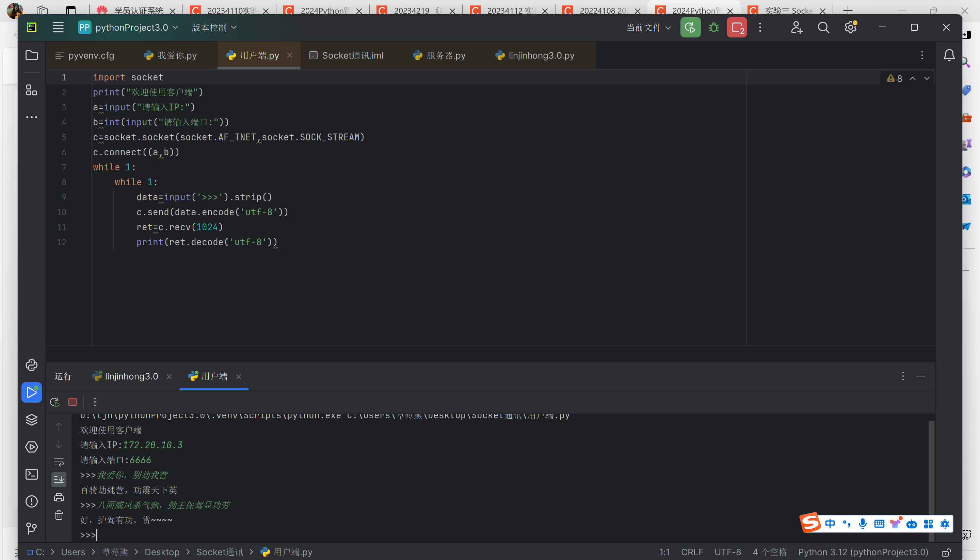Toggle scroll to end in the console
This screenshot has height=560, width=980.
click(59, 480)
